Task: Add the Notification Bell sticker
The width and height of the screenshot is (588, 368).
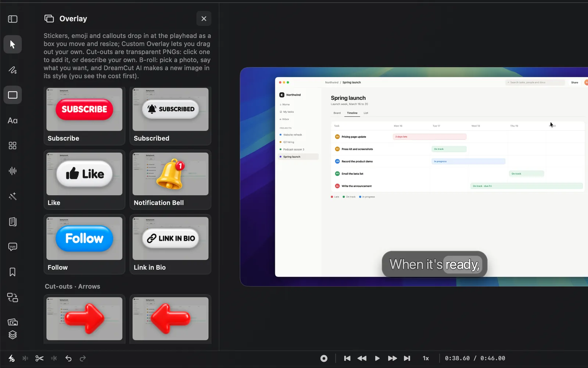Action: (x=171, y=180)
